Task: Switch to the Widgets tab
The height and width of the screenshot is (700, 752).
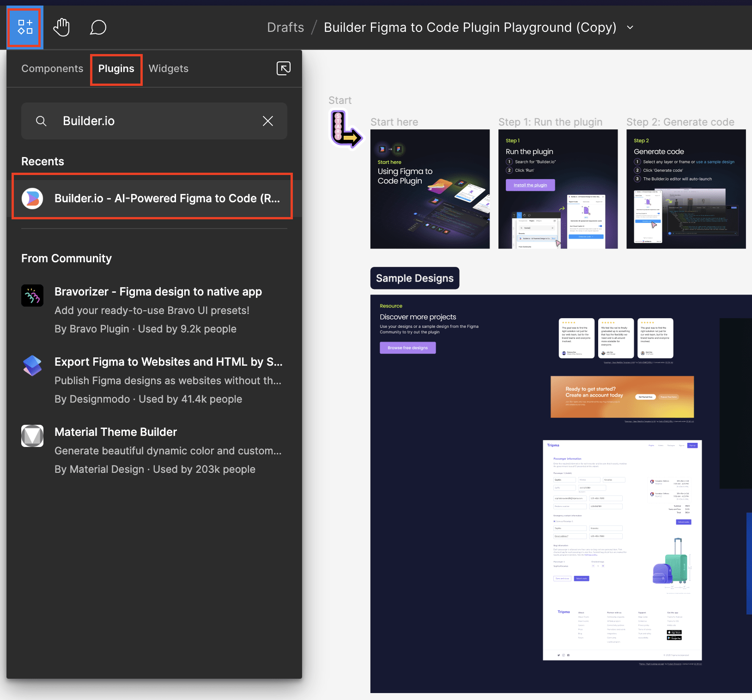Action: point(169,68)
